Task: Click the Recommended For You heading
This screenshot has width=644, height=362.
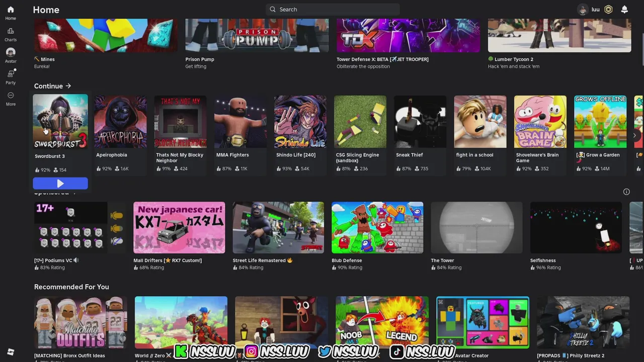Action: pos(71,287)
